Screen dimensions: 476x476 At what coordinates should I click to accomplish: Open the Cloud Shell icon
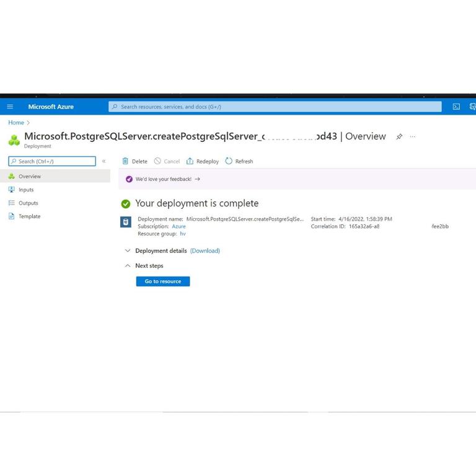[456, 107]
